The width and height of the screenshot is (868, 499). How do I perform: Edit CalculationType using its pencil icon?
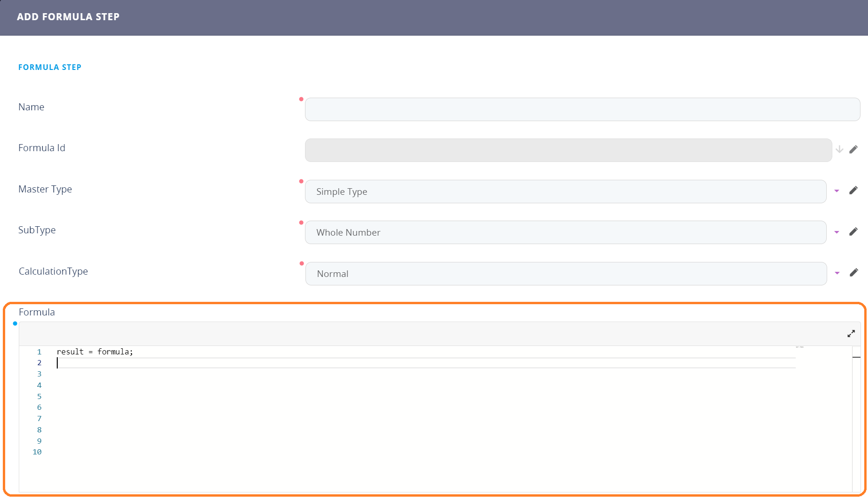coord(854,272)
